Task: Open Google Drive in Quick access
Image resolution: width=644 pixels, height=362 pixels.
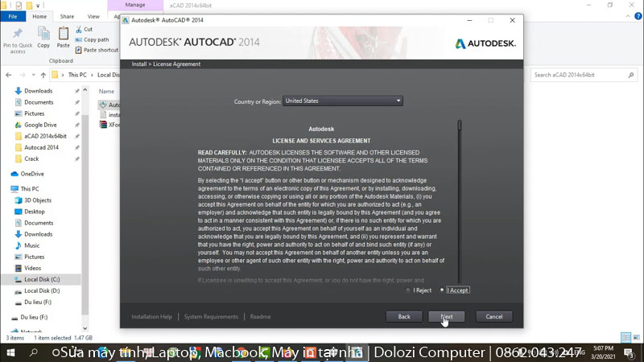Action: pyautogui.click(x=40, y=125)
